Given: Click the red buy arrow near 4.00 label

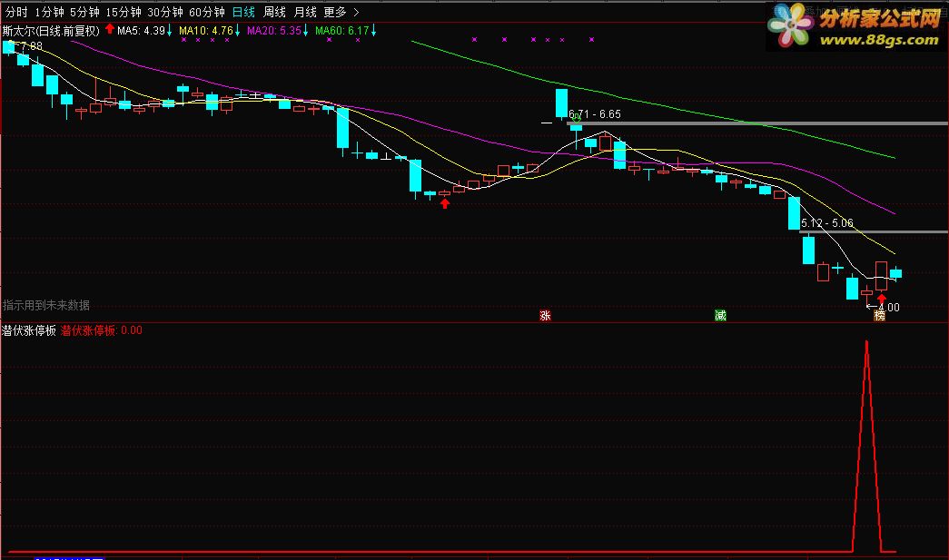Looking at the screenshot, I should click(x=881, y=298).
